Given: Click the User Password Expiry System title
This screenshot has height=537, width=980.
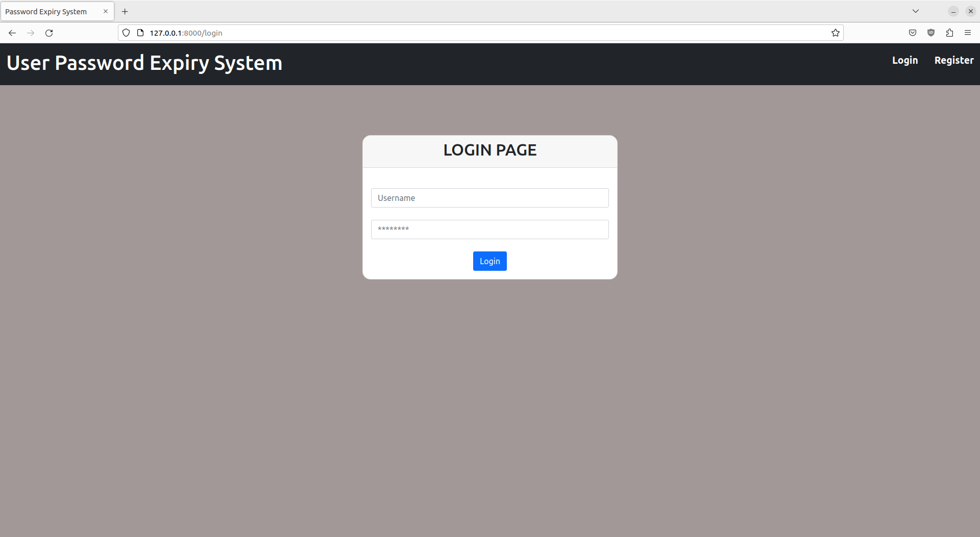Looking at the screenshot, I should click(x=144, y=63).
